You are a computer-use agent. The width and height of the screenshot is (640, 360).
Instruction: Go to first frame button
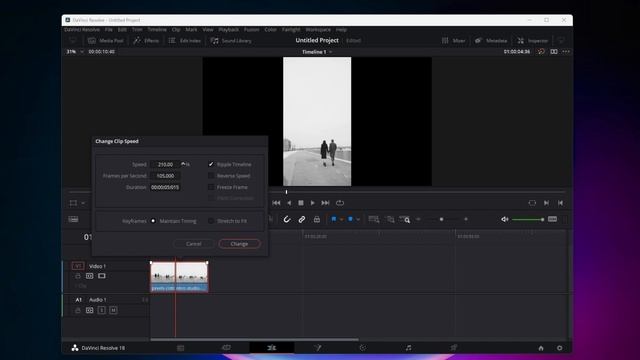pyautogui.click(x=276, y=203)
